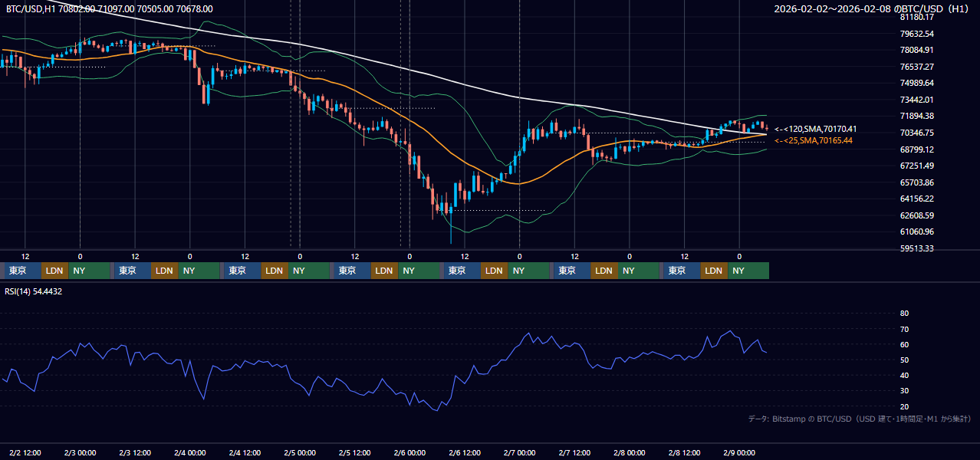Click price axis value 68799.12
Screen dimensions: 980x460
(x=916, y=149)
